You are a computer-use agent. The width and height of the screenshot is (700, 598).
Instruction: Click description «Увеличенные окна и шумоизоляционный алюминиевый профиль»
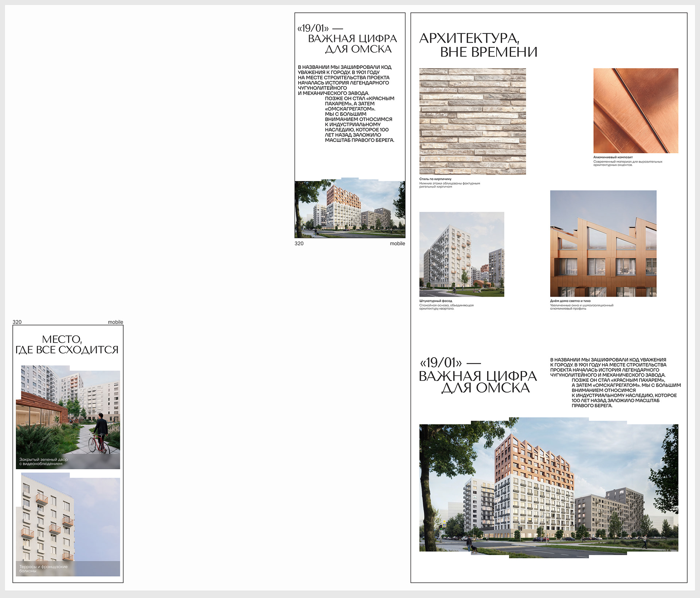point(582,307)
